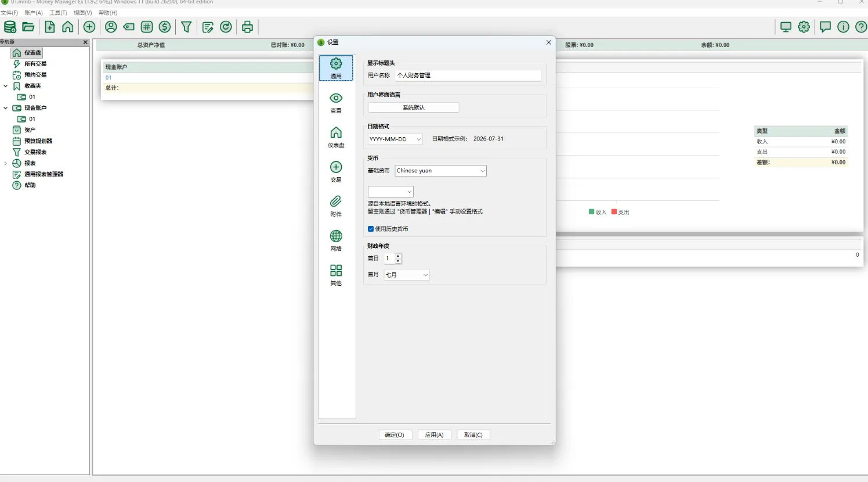Open the general report manager toolbar icon
Screen dimensions: 868x482
point(208,27)
